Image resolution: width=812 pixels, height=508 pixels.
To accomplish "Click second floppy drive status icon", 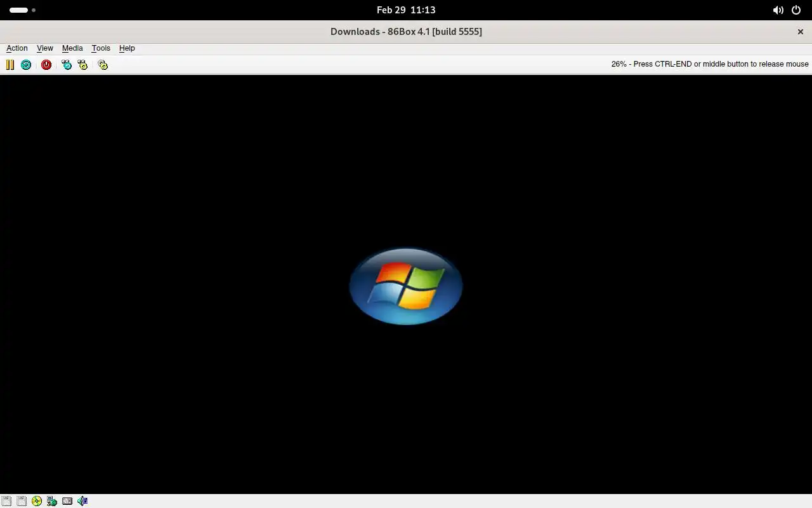I will (x=22, y=501).
